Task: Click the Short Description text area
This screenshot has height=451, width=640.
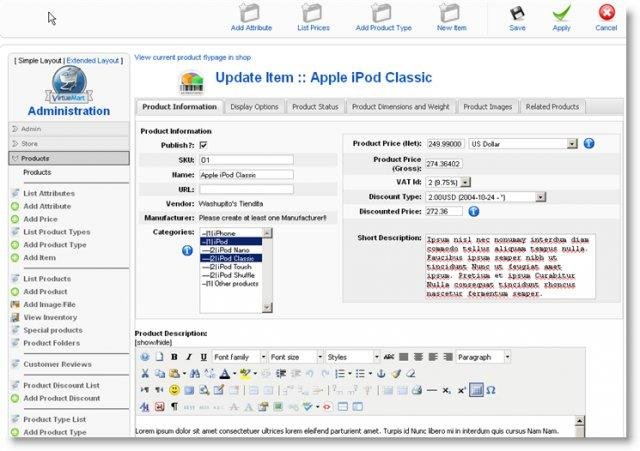Action: click(x=510, y=266)
